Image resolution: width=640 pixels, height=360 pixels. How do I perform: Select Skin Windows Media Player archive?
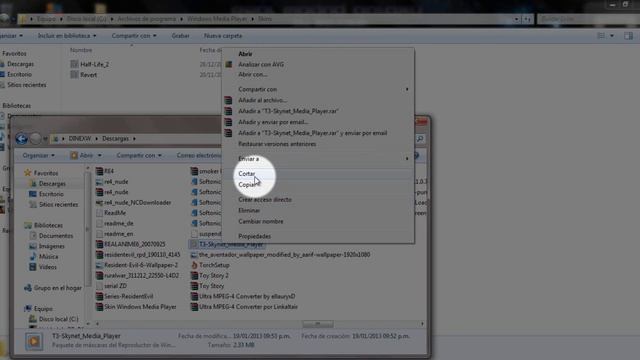[x=136, y=307]
